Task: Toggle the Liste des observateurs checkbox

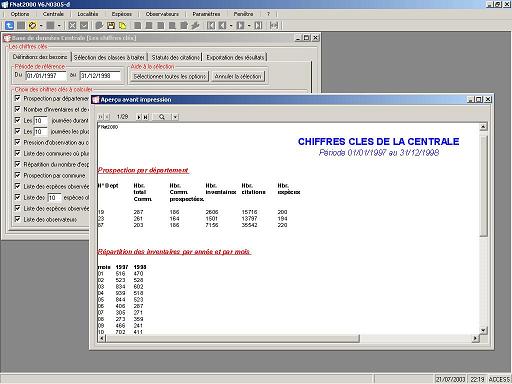Action: (18, 219)
